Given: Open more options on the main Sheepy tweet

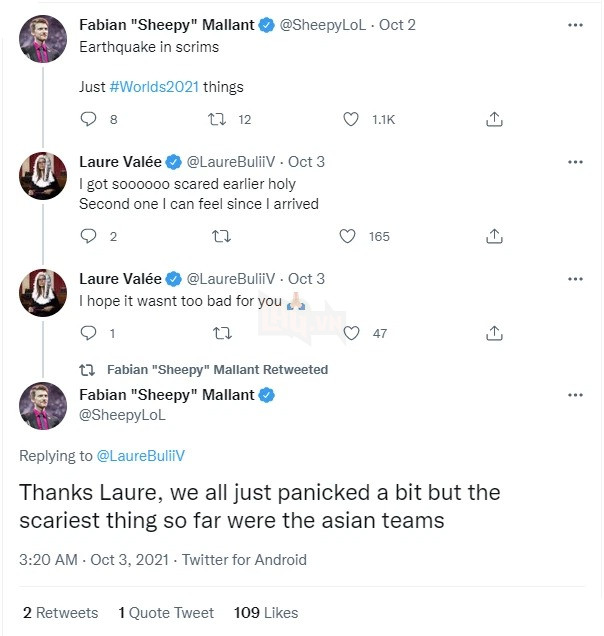Looking at the screenshot, I should coord(575,395).
